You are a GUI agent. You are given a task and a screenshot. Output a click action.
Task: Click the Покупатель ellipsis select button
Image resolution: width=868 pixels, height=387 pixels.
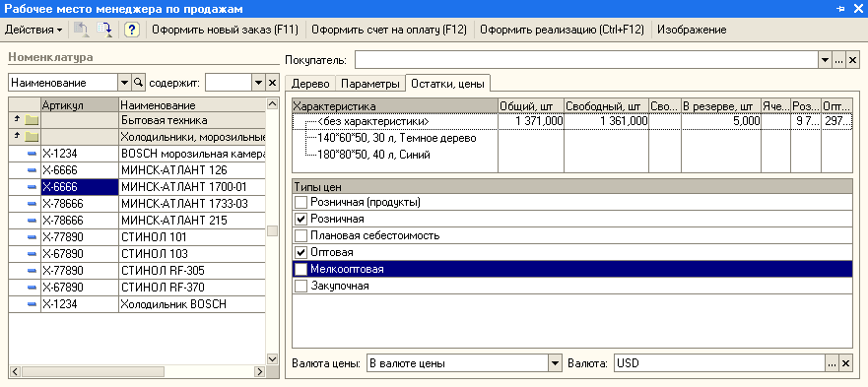[x=838, y=60]
